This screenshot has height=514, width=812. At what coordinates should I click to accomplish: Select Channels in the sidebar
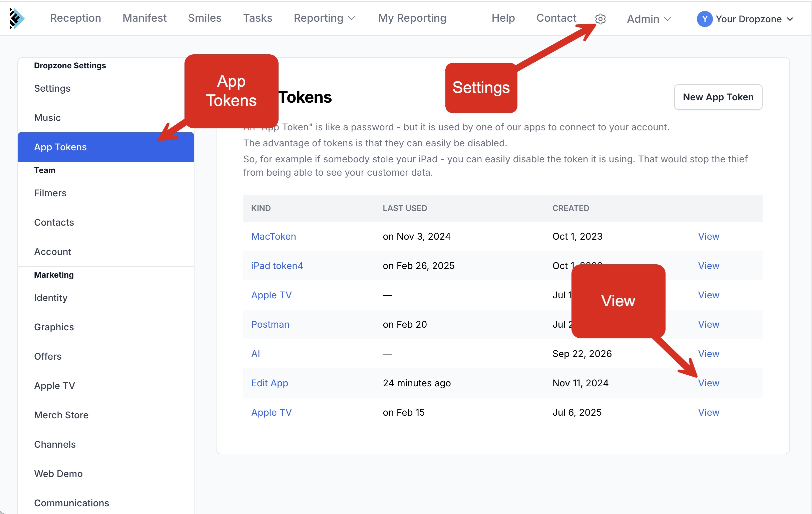coord(106,445)
